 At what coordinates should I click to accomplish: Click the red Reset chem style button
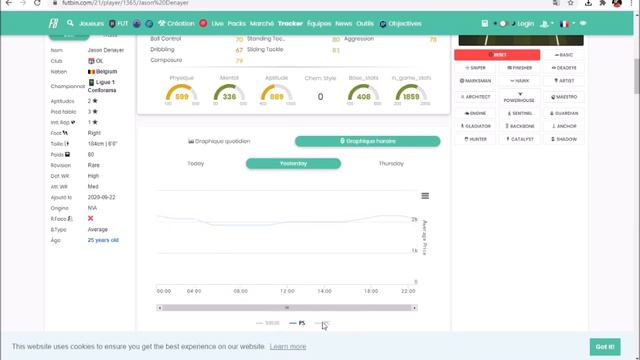coord(497,55)
